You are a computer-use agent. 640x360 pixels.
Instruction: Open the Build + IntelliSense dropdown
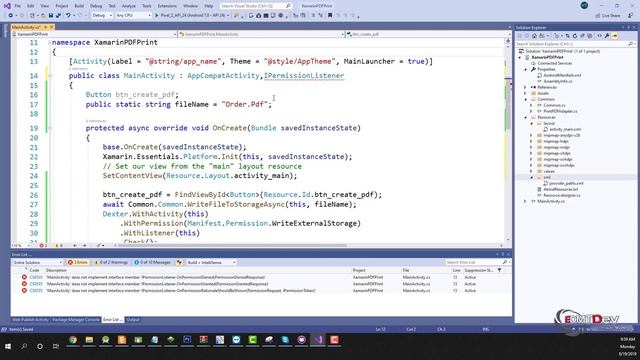[x=211, y=262]
